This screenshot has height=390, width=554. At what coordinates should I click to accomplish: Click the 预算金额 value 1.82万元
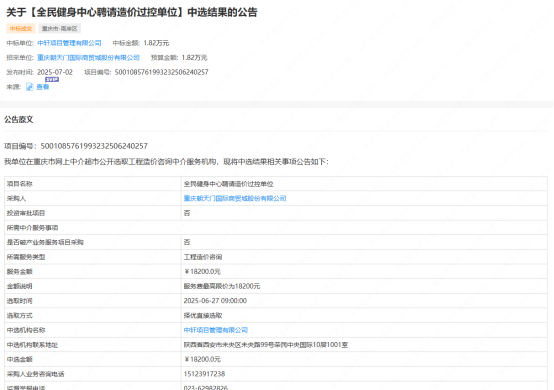[x=194, y=58]
